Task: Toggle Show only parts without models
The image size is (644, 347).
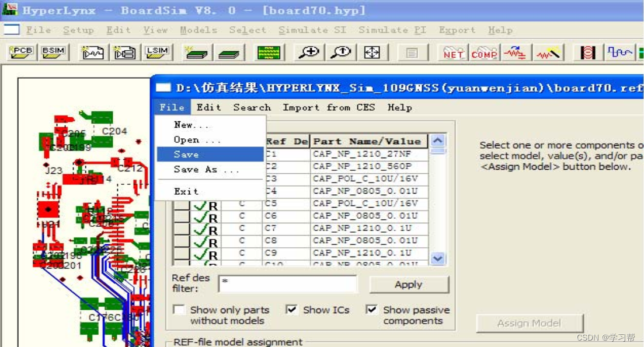Action: pyautogui.click(x=179, y=310)
